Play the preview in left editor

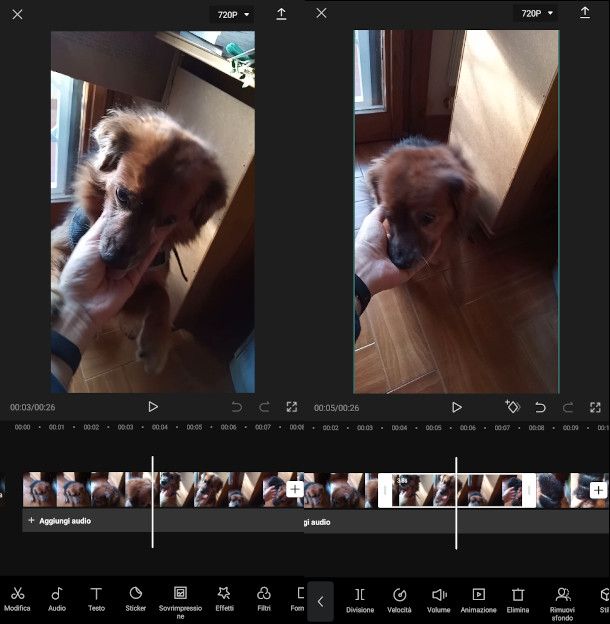coord(153,407)
